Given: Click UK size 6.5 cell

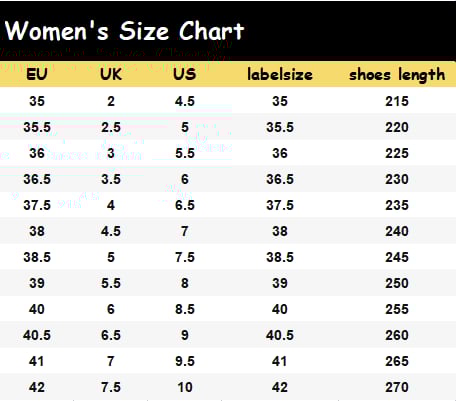Looking at the screenshot, I should tap(111, 335).
